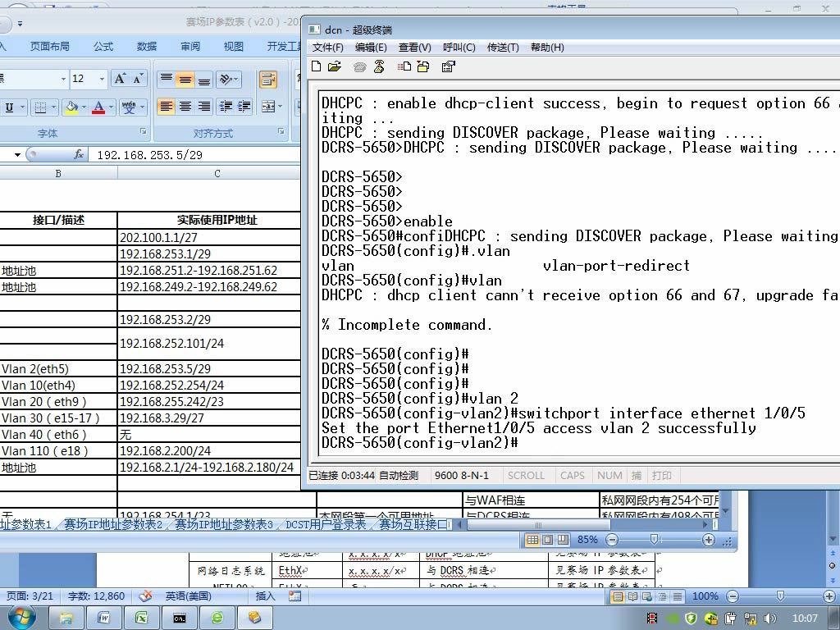Click Word zoom level 100% button
Screen dimensions: 840x630
[x=705, y=596]
